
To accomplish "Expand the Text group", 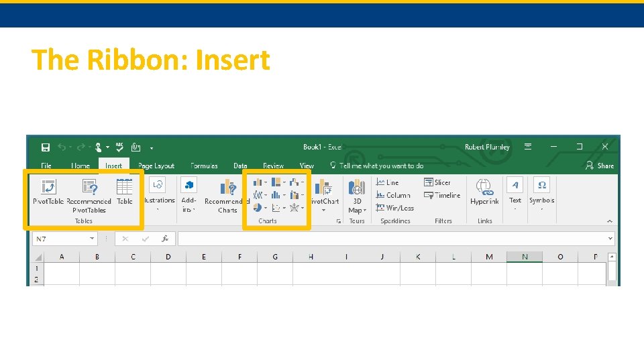I will 515,194.
